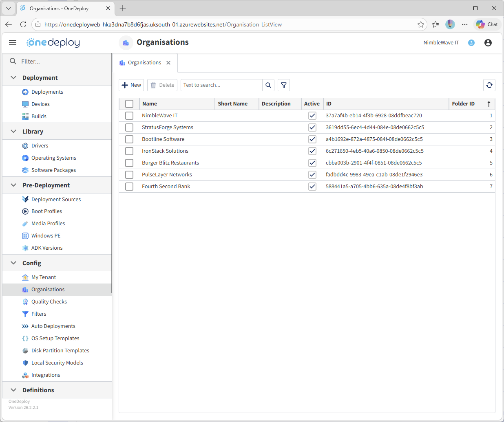Tick the checkbox for Fourth Second Bank
This screenshot has width=504, height=422.
tap(129, 187)
